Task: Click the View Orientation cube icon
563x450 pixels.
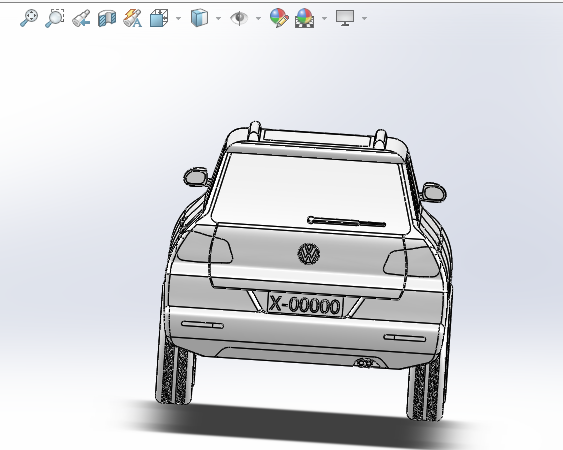Action: click(159, 18)
